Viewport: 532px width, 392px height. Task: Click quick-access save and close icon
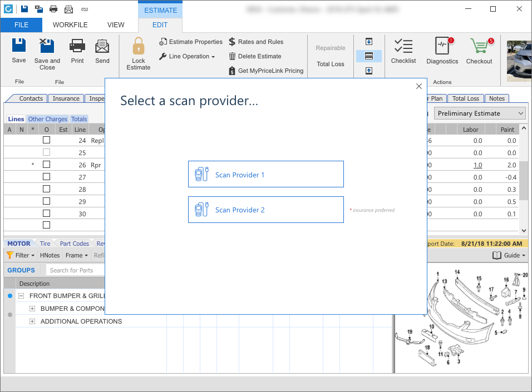(39, 9)
